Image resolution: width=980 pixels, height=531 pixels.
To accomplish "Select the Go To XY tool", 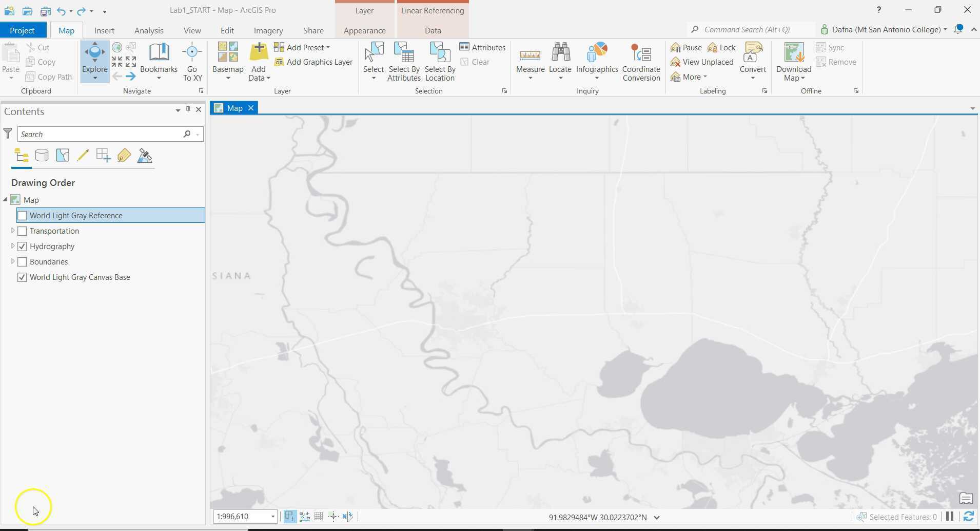I will [192, 61].
